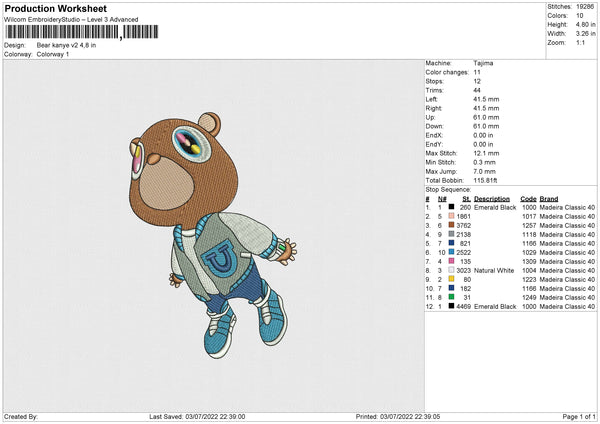The image size is (600, 424).
Task: Click the 'Brand' column header
Action: click(x=549, y=199)
